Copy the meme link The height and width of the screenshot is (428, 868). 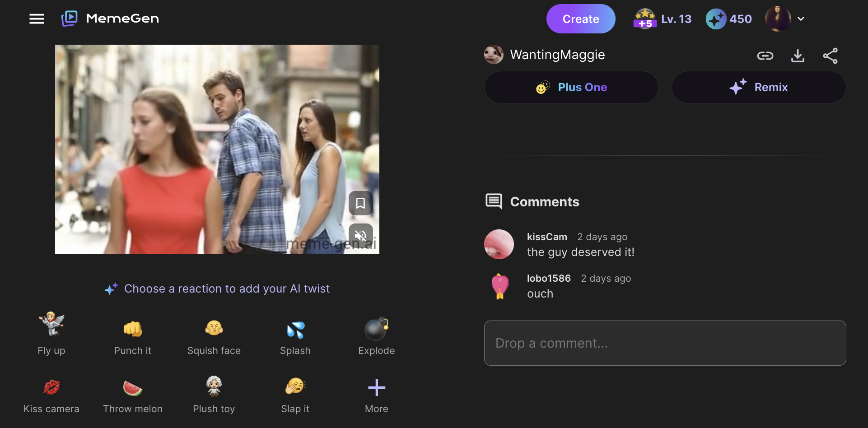point(765,55)
